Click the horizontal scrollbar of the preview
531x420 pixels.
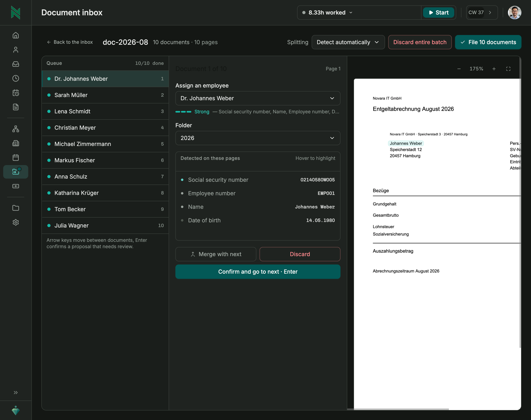(398, 409)
